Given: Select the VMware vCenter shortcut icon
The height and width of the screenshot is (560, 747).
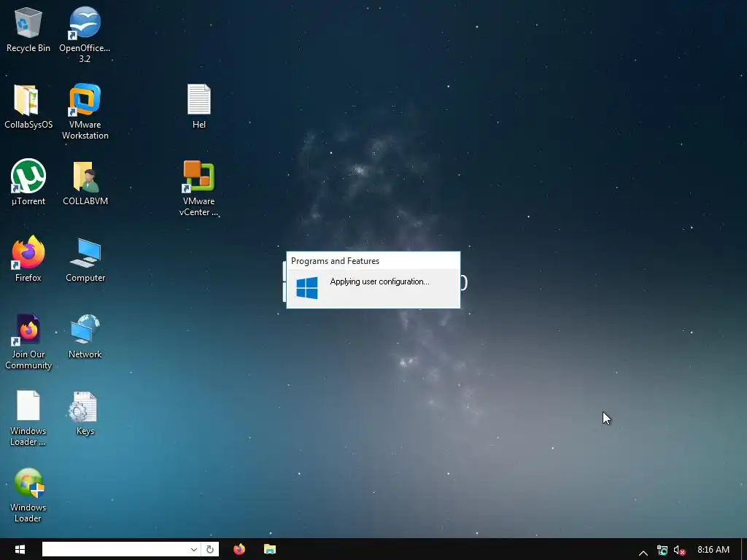Looking at the screenshot, I should pos(198,188).
